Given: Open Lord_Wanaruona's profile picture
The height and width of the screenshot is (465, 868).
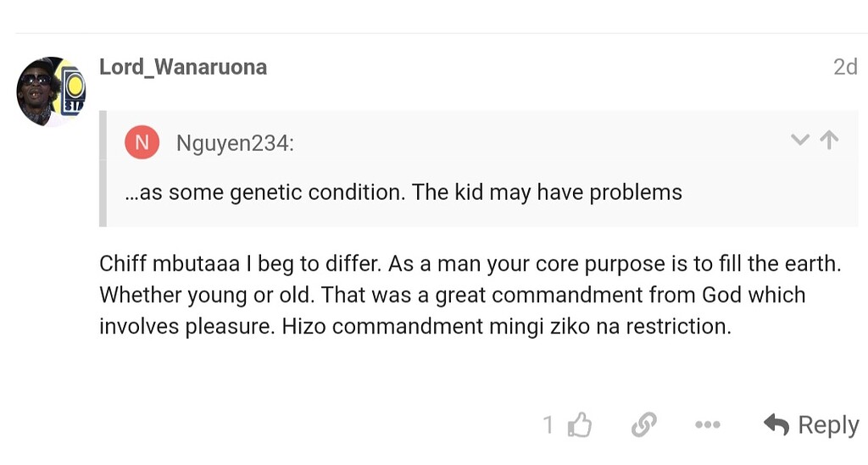Looking at the screenshot, I should click(50, 91).
